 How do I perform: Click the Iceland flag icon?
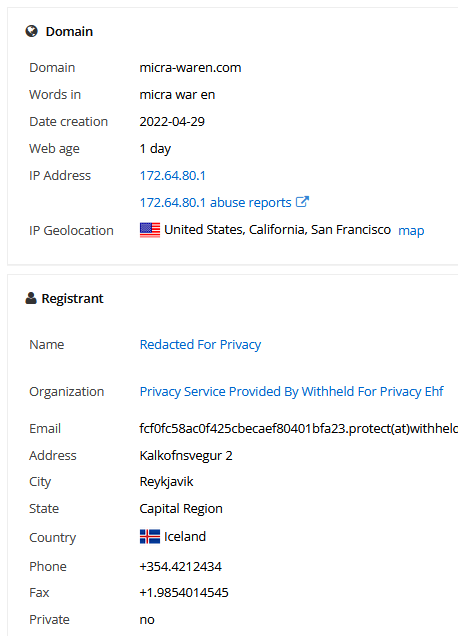(x=150, y=537)
